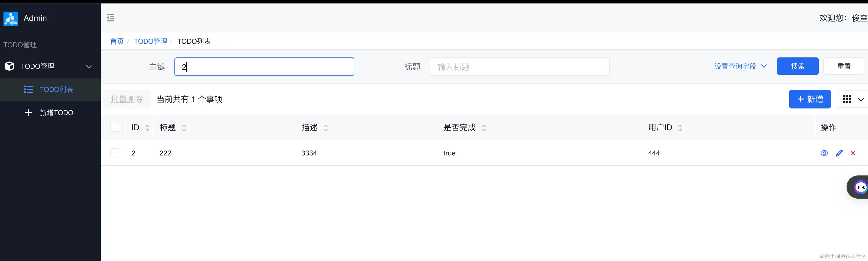Check the select-all header checkbox
Image resolution: width=868 pixels, height=261 pixels.
115,128
